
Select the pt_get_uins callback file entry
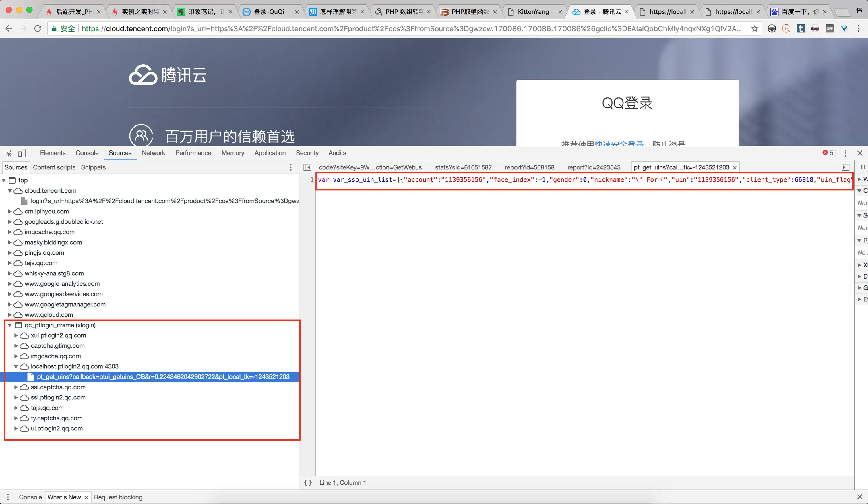pos(163,377)
